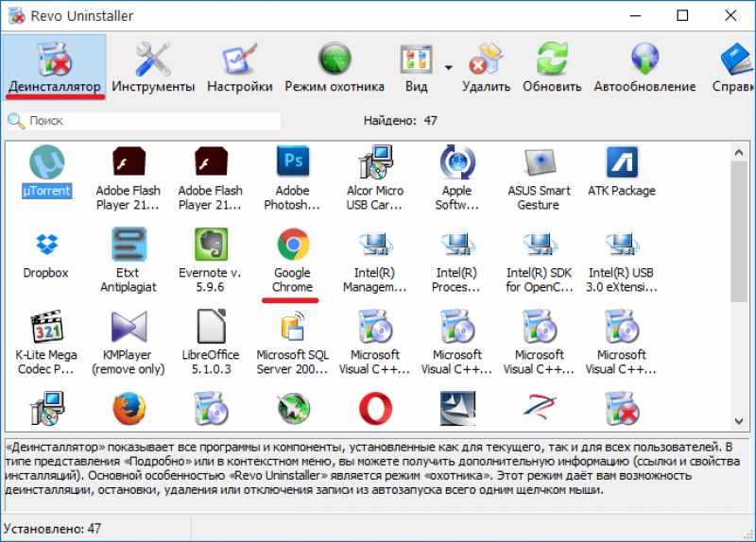Select the Firefox icon in the list

pyautogui.click(x=129, y=409)
